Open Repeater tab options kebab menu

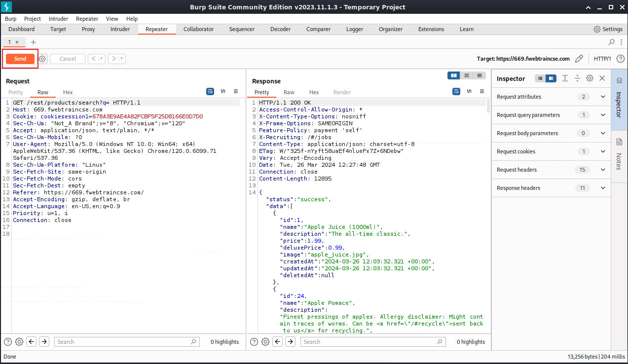tap(621, 42)
